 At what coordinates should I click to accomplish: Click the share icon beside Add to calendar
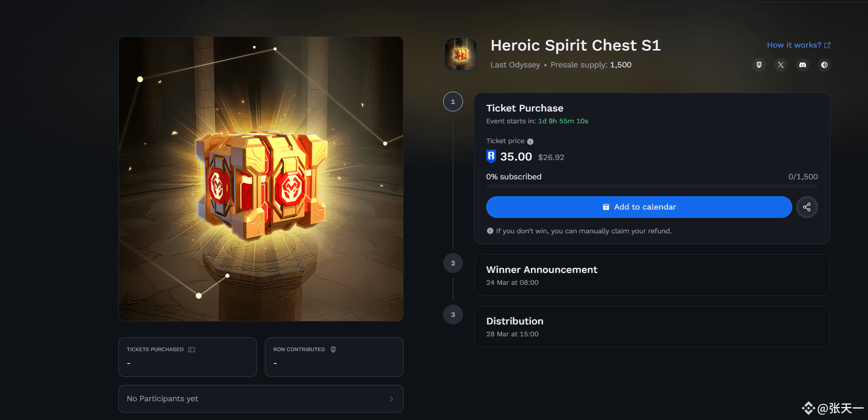point(807,207)
